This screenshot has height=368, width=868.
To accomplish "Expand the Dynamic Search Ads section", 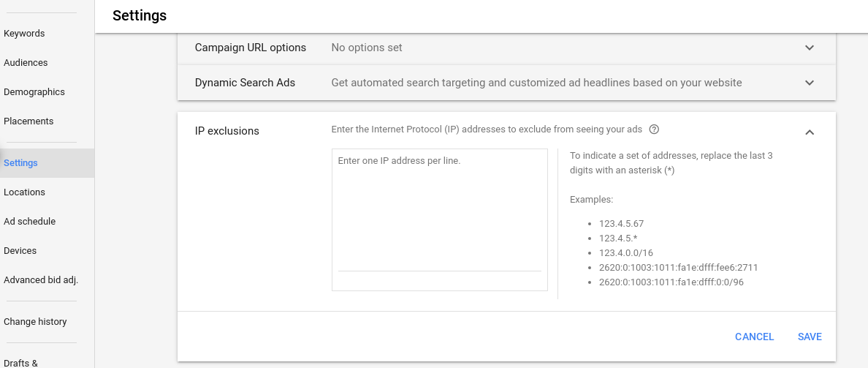I will 809,83.
